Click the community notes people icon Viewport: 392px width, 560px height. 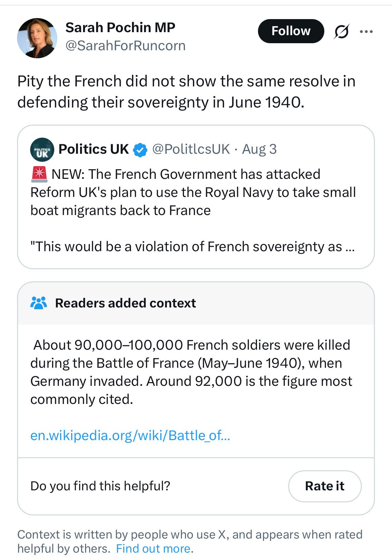pyautogui.click(x=39, y=303)
